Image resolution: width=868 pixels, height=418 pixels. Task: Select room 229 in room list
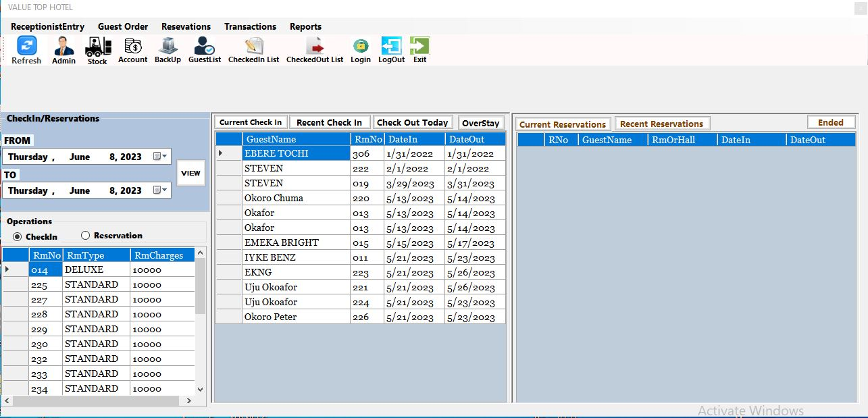[99, 329]
